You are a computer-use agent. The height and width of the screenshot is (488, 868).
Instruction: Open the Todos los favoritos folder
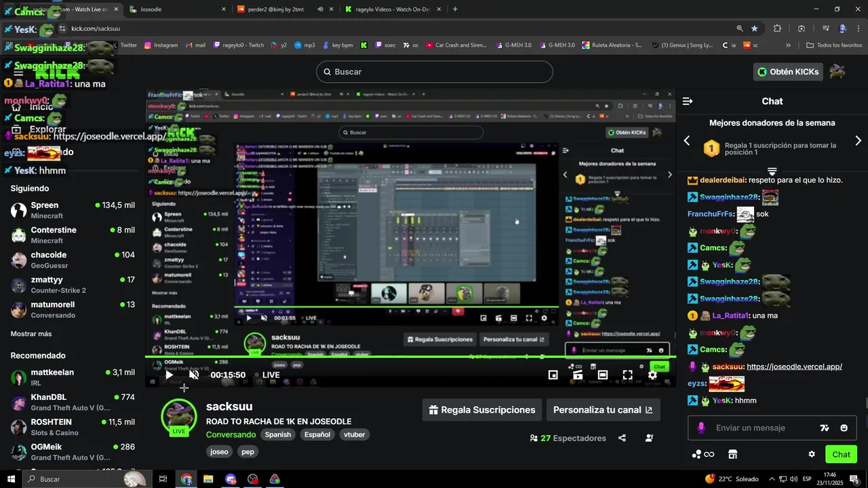pos(834,45)
